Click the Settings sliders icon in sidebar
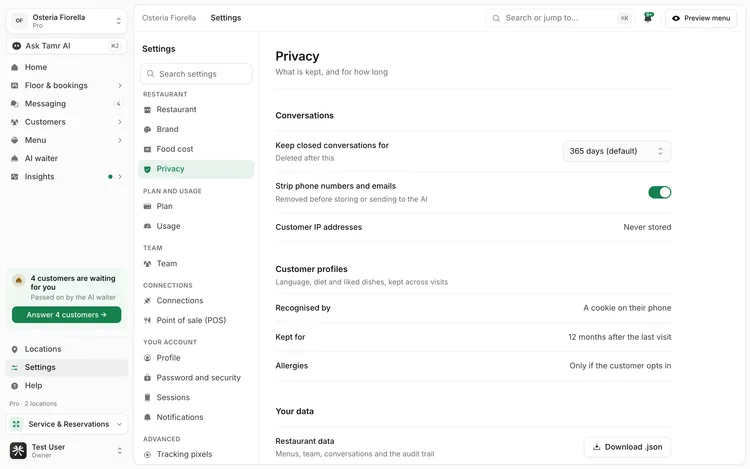This screenshot has width=750, height=469. [x=14, y=367]
